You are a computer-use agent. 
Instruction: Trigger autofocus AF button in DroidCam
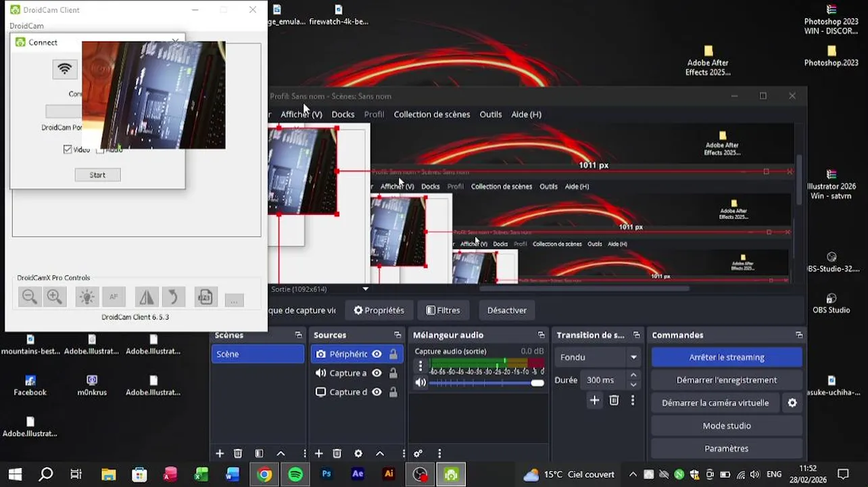114,297
